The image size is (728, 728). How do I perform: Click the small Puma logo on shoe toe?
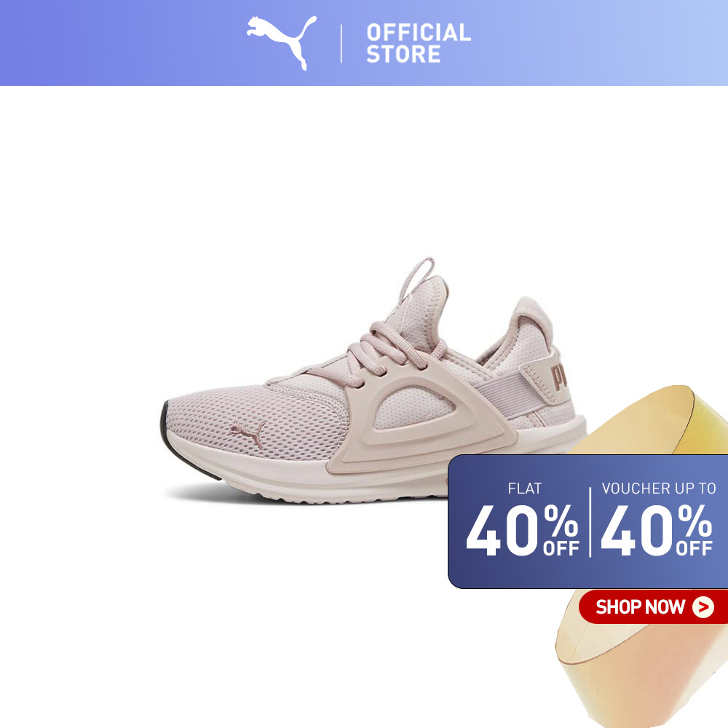tap(248, 434)
